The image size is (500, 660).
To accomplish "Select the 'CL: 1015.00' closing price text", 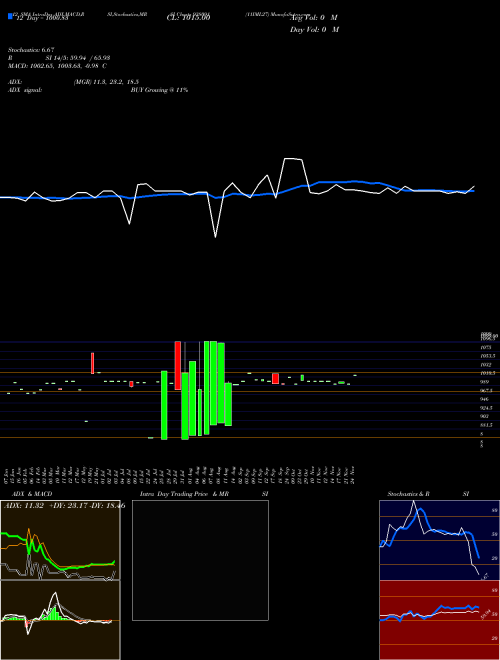I will pyautogui.click(x=188, y=18).
